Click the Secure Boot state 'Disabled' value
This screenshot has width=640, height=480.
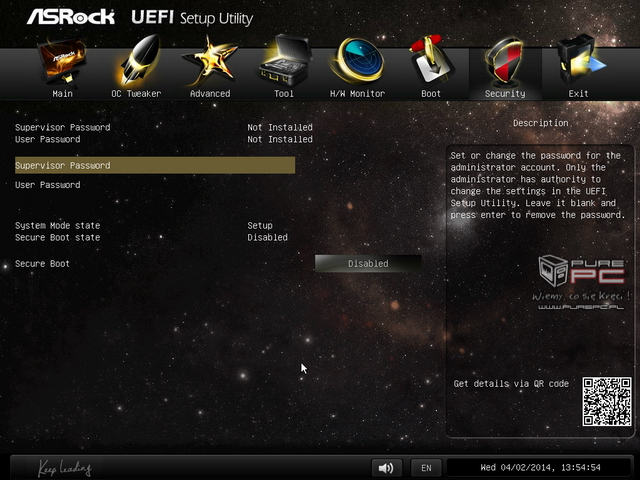(267, 237)
